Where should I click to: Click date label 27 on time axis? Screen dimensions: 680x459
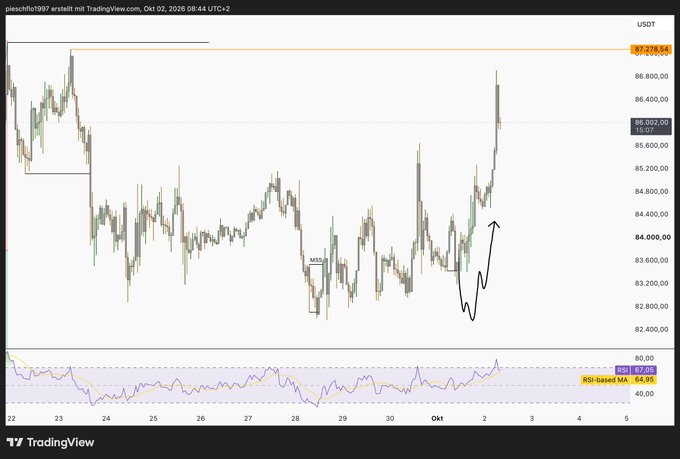click(x=248, y=419)
